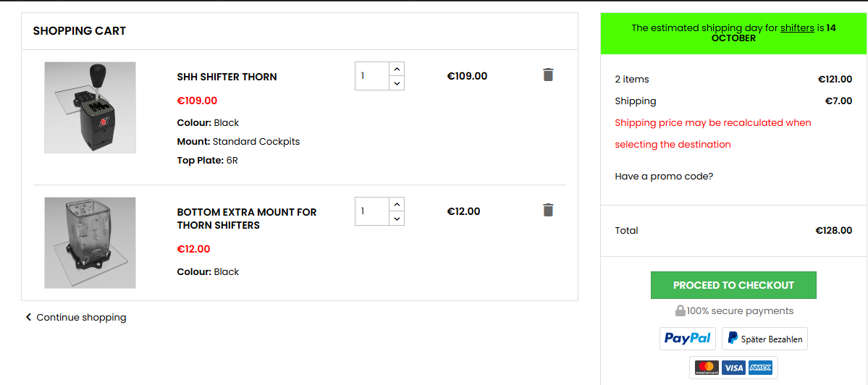Expand the 'Have a promo code?' section

tap(664, 177)
